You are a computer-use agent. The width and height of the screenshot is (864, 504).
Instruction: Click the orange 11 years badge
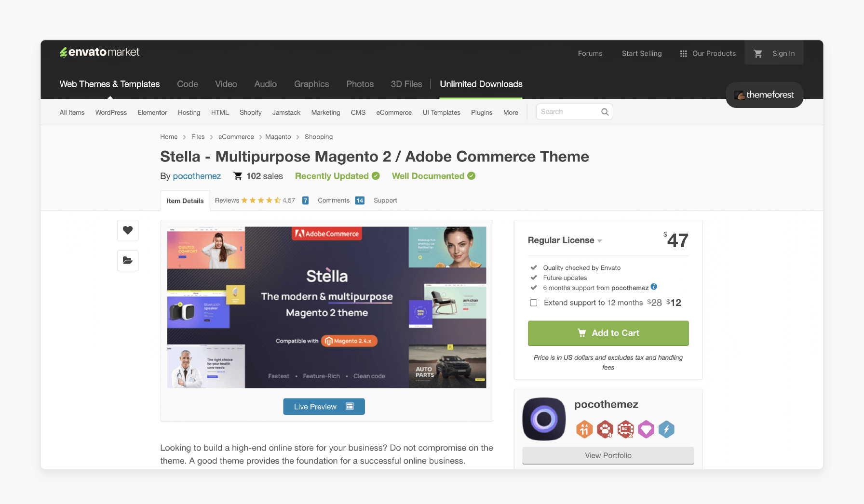click(x=584, y=429)
